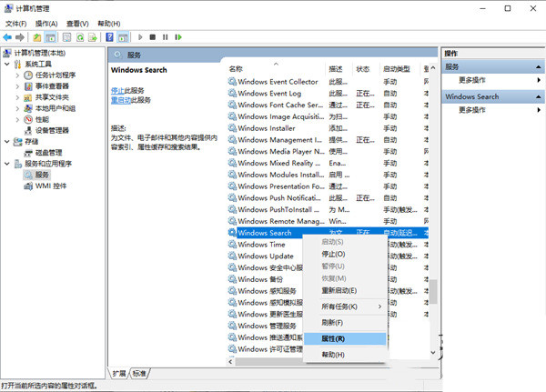Click the Pause service toolbar icon
Image resolution: width=546 pixels, height=392 pixels.
[165, 37]
